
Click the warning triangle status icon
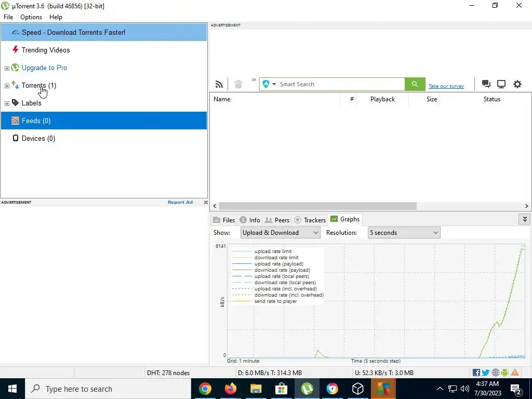click(x=515, y=373)
